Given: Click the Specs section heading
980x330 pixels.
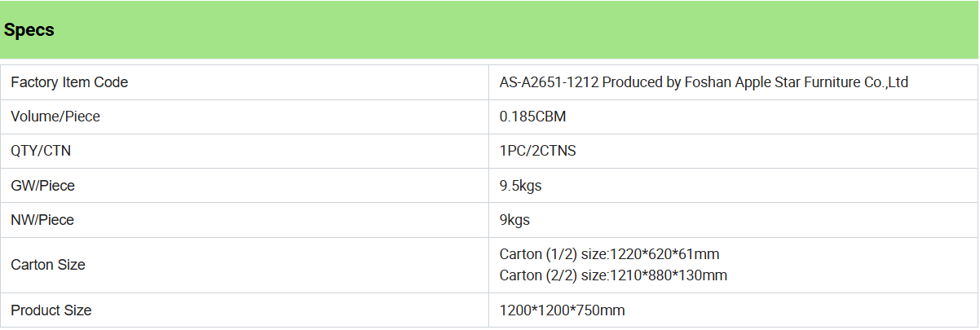Looking at the screenshot, I should pos(29,30).
